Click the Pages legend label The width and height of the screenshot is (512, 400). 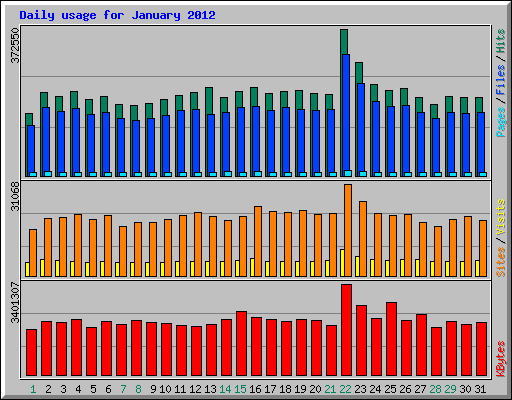[501, 122]
